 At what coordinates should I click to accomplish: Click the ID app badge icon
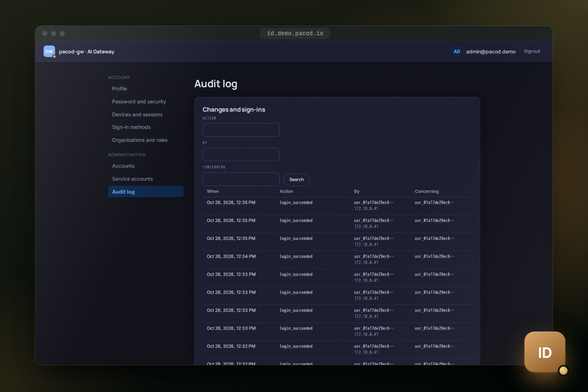[545, 352]
